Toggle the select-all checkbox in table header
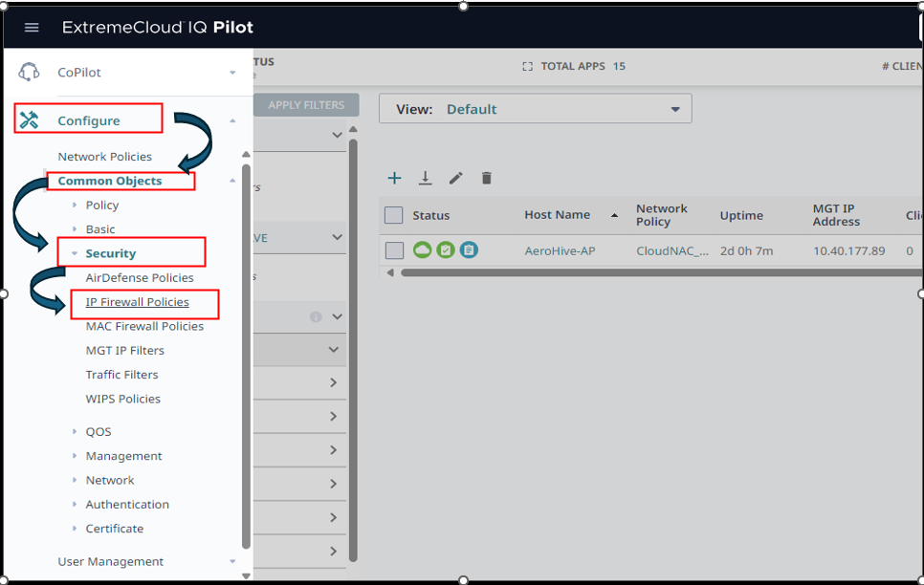 tap(394, 215)
